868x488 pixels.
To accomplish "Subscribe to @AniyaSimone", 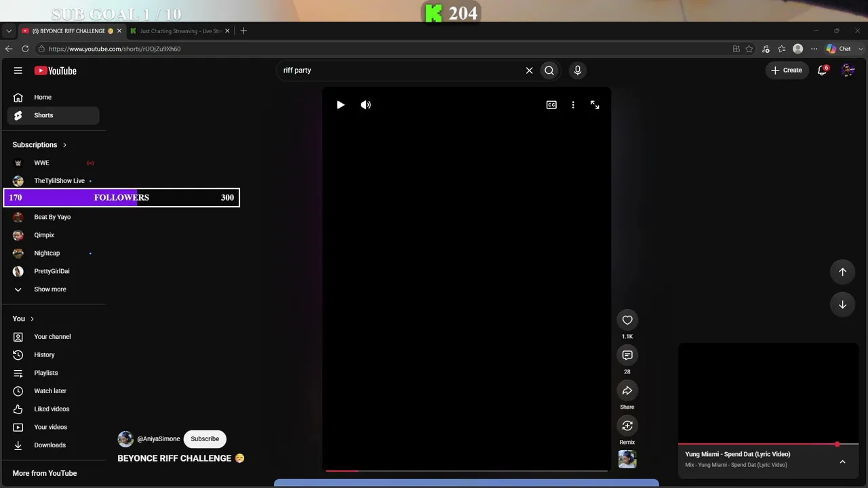I will [205, 439].
